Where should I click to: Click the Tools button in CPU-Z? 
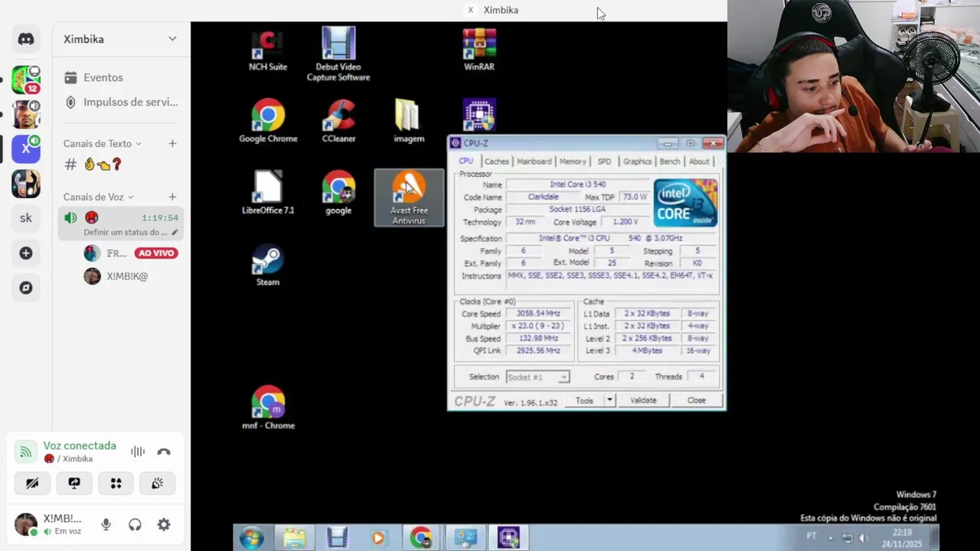(x=584, y=400)
